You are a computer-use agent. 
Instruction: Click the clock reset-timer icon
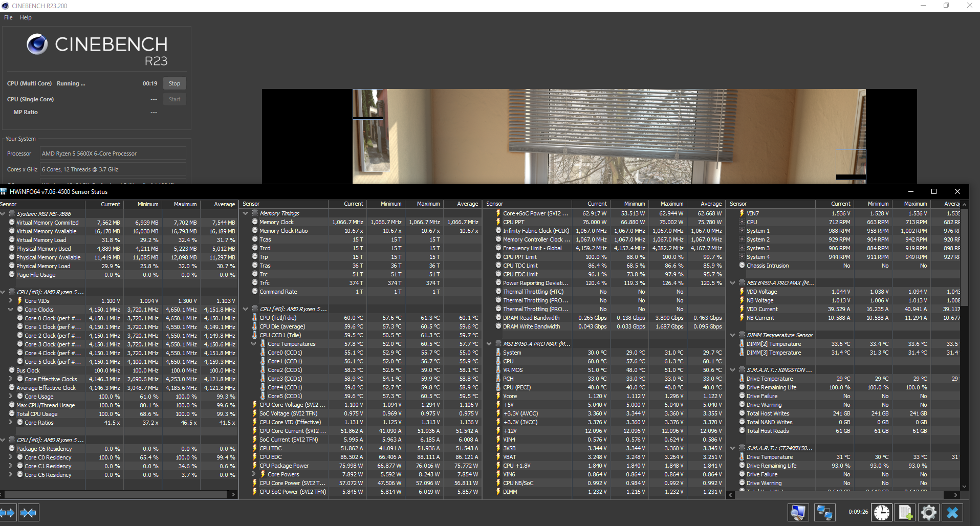click(882, 512)
